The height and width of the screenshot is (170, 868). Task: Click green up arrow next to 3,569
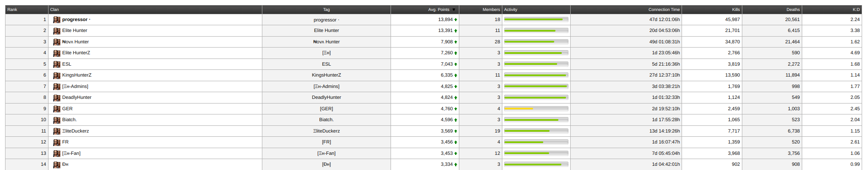(x=456, y=131)
